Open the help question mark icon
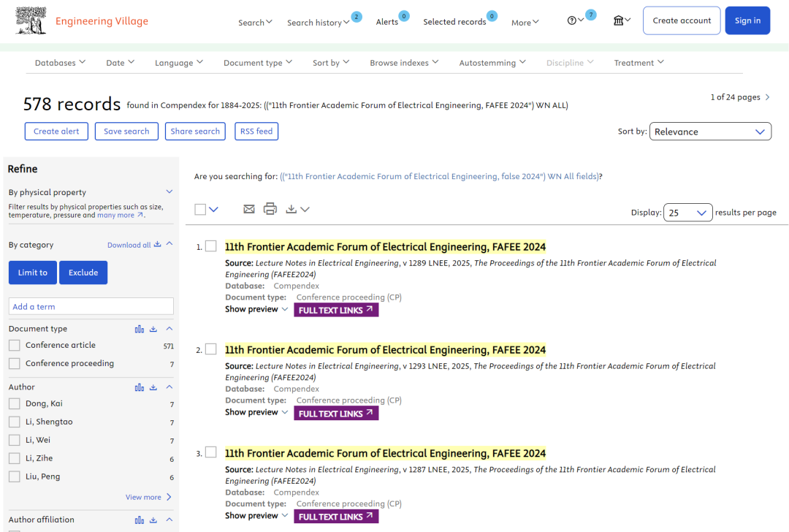 pyautogui.click(x=571, y=20)
